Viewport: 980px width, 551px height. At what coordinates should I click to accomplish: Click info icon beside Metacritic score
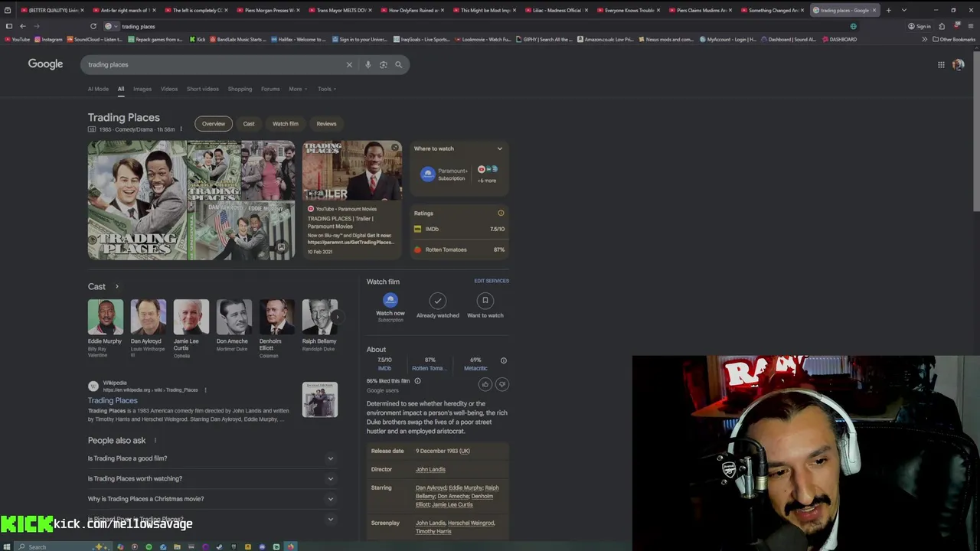point(503,360)
